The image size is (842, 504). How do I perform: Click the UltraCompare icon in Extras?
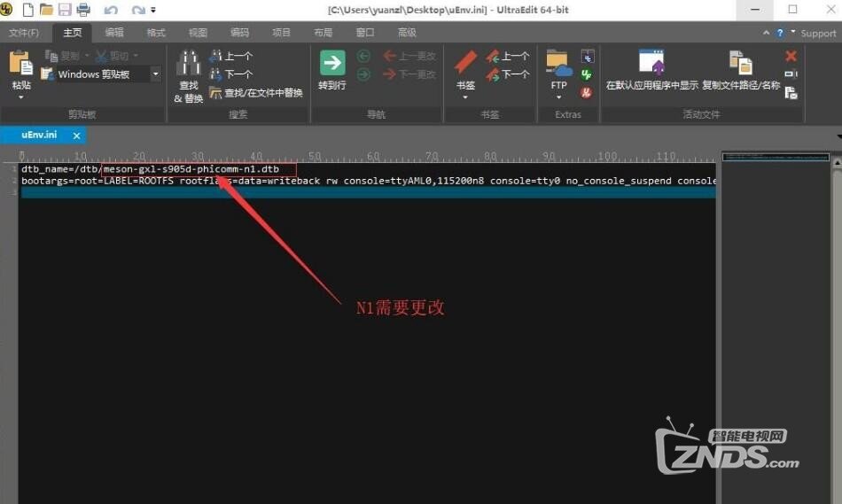588,56
